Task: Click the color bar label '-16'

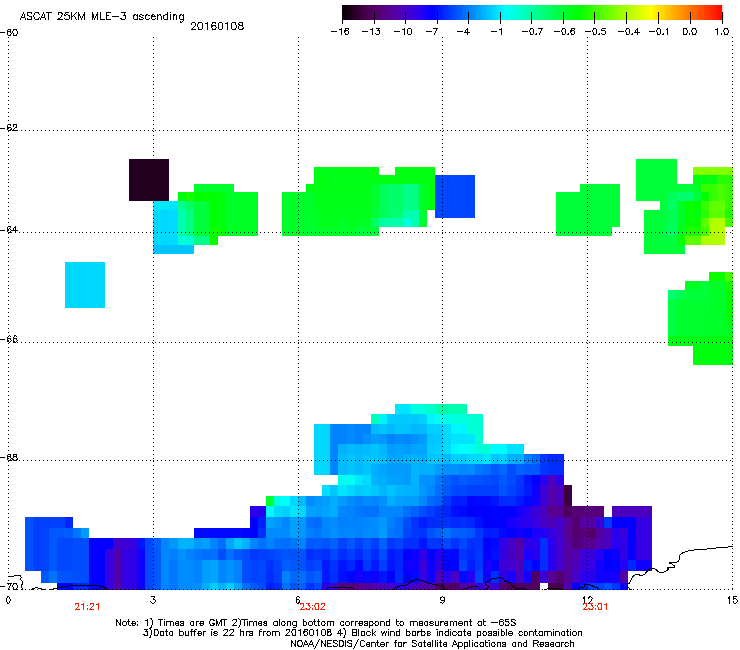Action: pos(340,32)
